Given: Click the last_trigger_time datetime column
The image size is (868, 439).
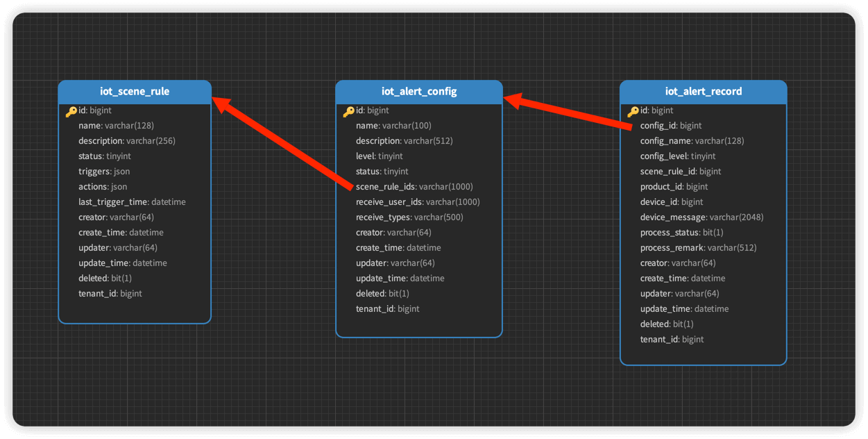Looking at the screenshot, I should pyautogui.click(x=132, y=202).
